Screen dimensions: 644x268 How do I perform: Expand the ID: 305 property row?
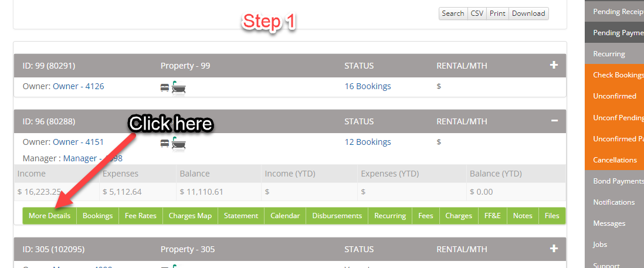coord(554,248)
